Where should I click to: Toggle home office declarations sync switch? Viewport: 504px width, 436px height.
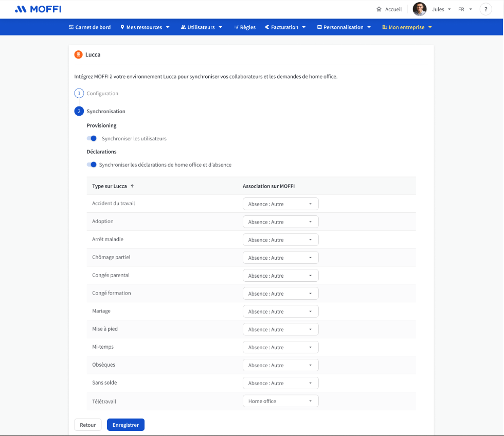point(92,165)
